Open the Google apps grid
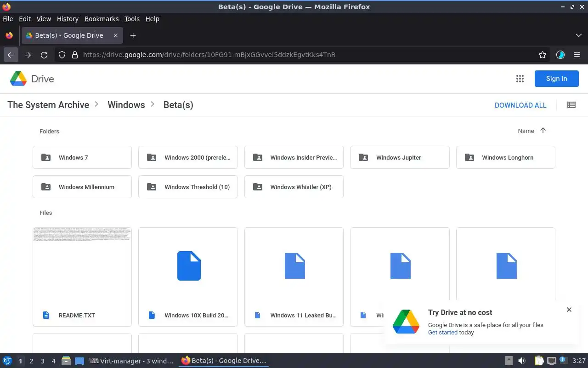 [520, 79]
